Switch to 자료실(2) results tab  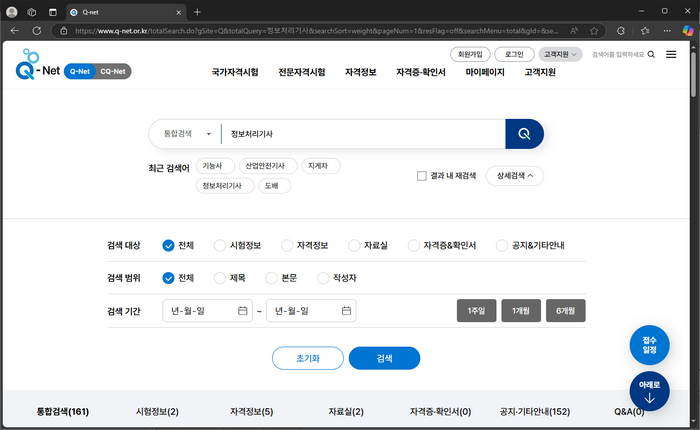click(x=346, y=412)
